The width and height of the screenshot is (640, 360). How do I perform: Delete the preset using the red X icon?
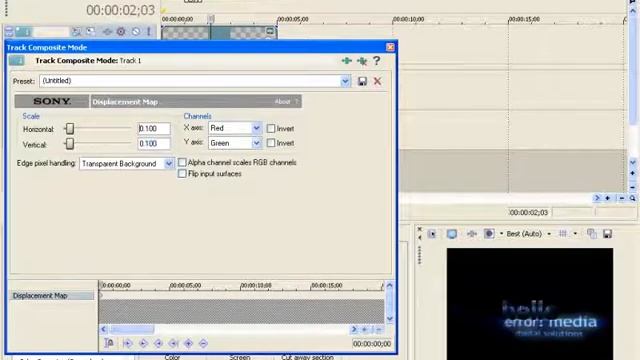(378, 81)
